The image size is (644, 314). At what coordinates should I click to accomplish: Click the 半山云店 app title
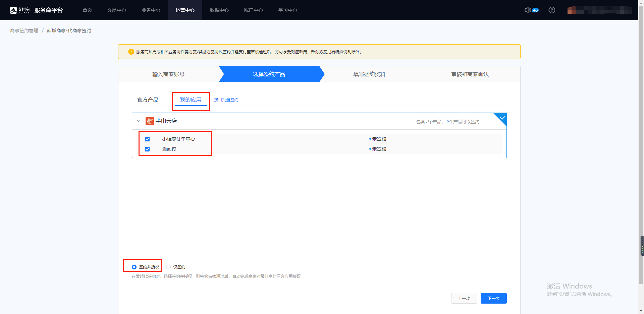[x=166, y=121]
